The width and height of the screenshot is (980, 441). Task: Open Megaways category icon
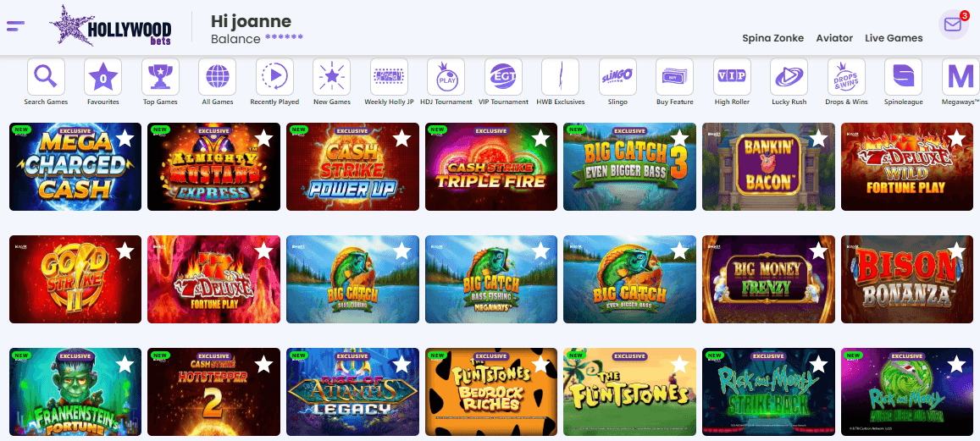961,77
